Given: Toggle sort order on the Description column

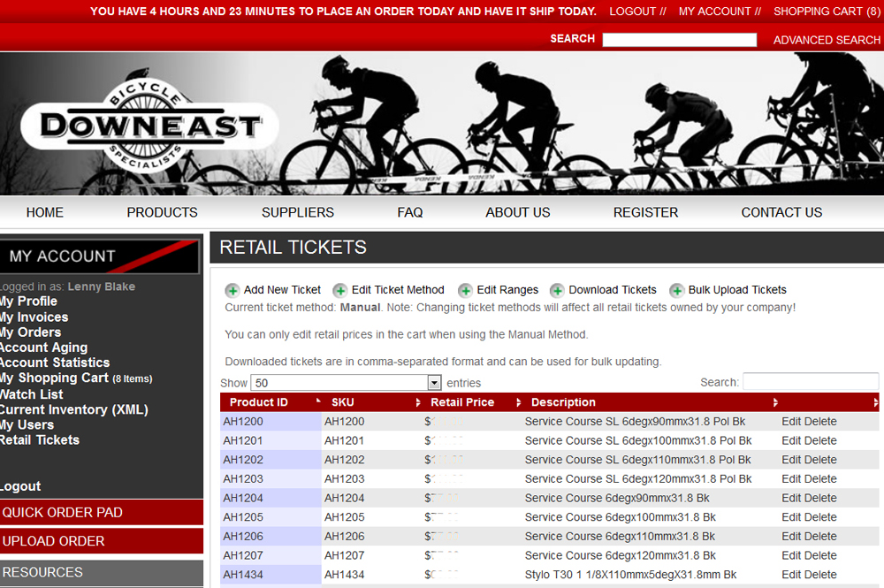Looking at the screenshot, I should click(x=775, y=401).
